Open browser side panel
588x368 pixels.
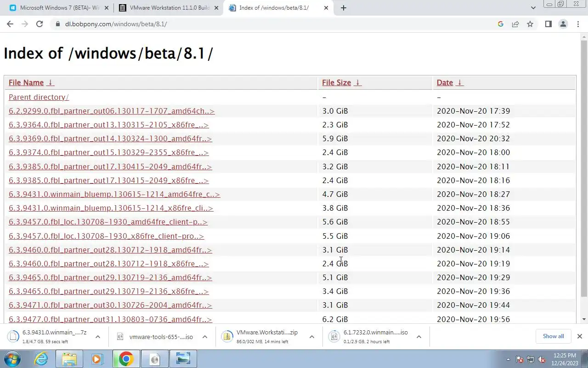point(548,24)
